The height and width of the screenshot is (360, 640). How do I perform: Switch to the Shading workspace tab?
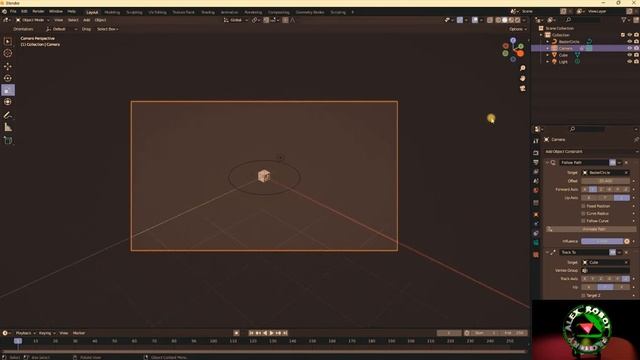pyautogui.click(x=208, y=12)
